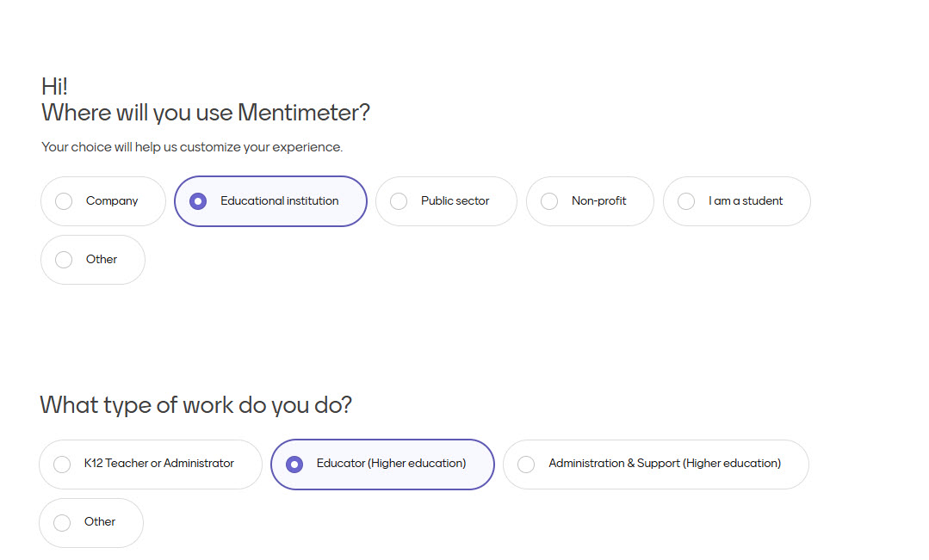Click the 'I am a student' label text
The width and height of the screenshot is (929, 560).
click(746, 201)
